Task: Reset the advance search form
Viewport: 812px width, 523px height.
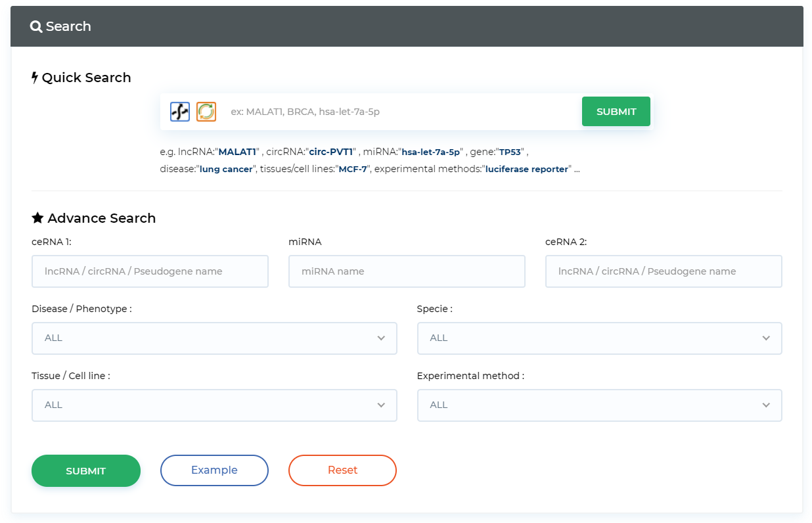Action: pyautogui.click(x=342, y=470)
